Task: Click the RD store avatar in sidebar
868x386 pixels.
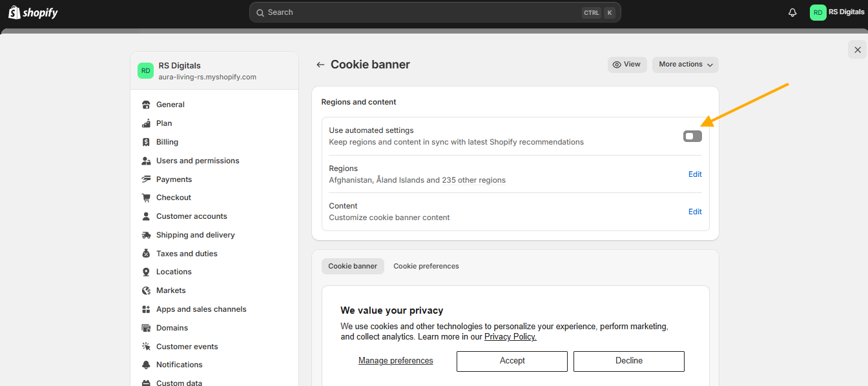Action: tap(146, 71)
